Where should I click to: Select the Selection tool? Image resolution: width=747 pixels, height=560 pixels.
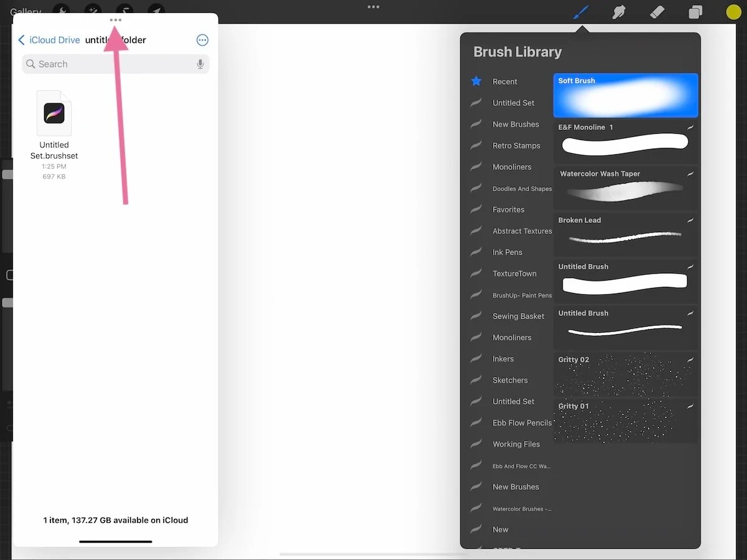click(125, 11)
